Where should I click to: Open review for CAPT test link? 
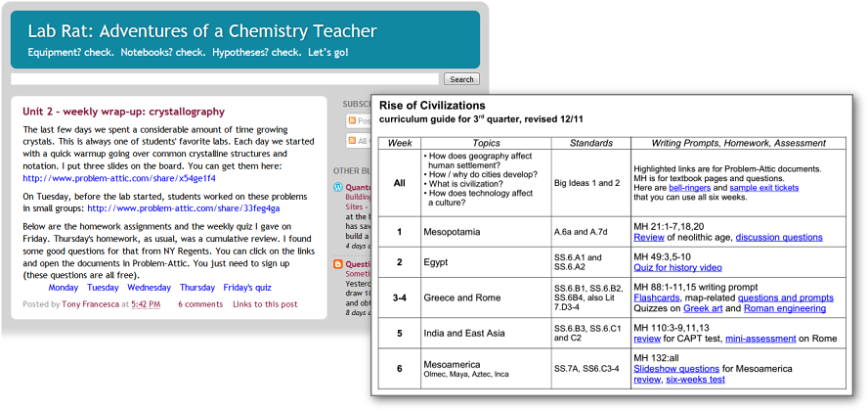click(x=647, y=339)
